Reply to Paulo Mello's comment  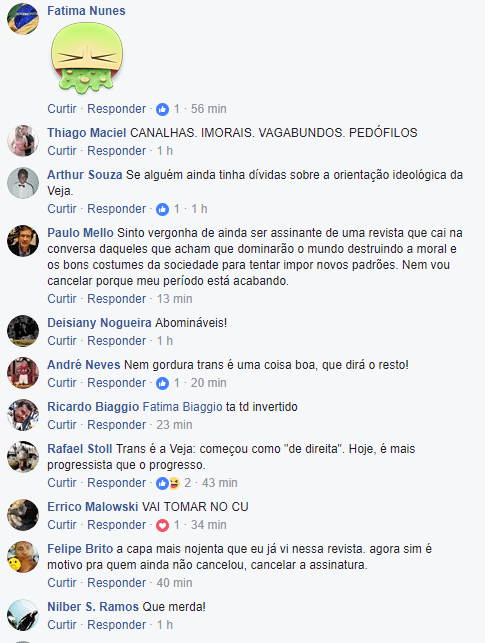116,299
